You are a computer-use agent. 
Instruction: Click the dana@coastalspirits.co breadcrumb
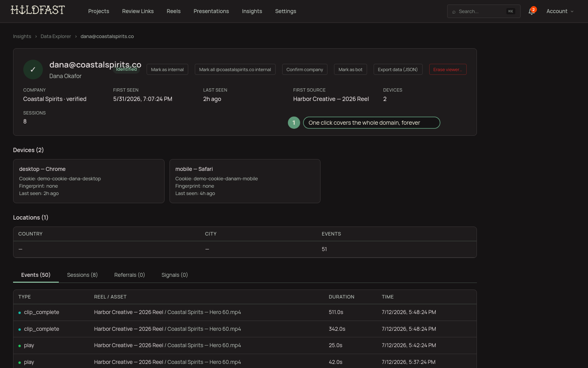[107, 36]
